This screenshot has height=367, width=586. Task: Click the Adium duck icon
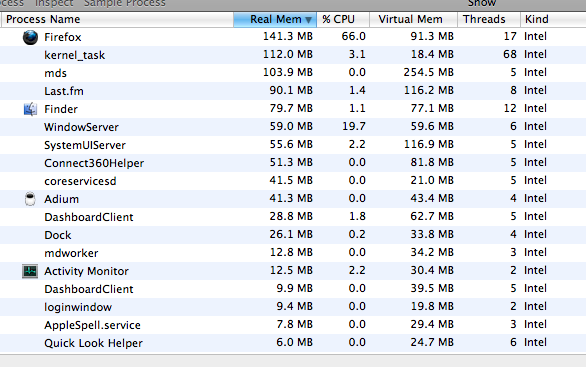coord(30,199)
